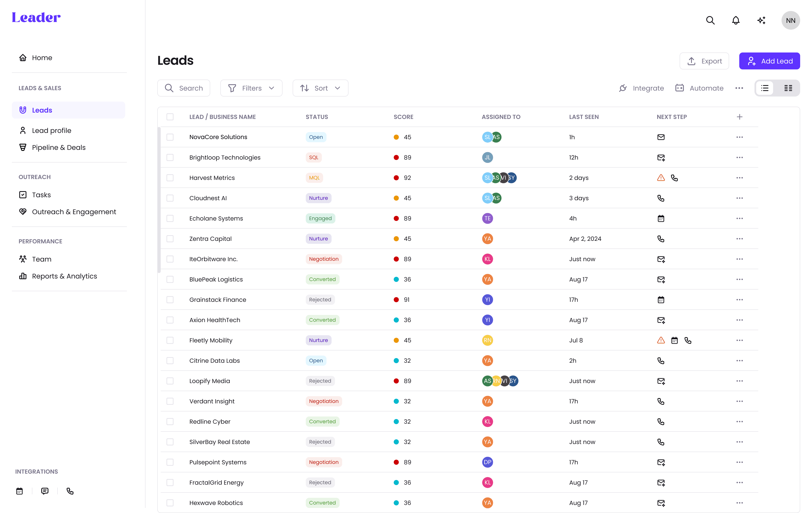Image resolution: width=812 pixels, height=513 pixels.
Task: Open Reports & Analytics menu item
Action: (64, 276)
